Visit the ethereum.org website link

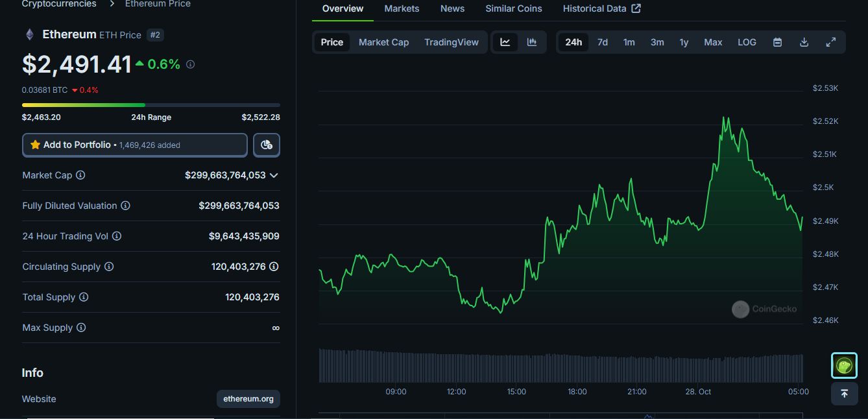(x=248, y=399)
